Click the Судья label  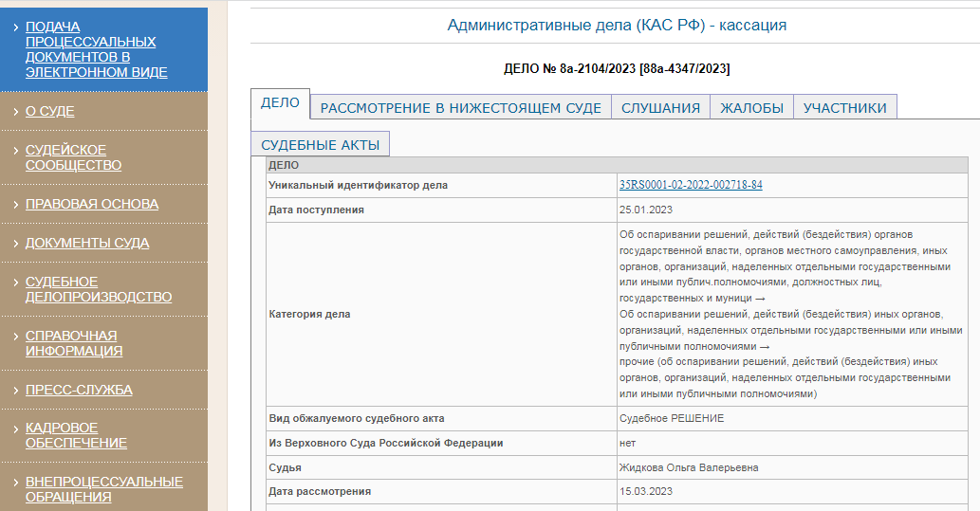tap(285, 467)
